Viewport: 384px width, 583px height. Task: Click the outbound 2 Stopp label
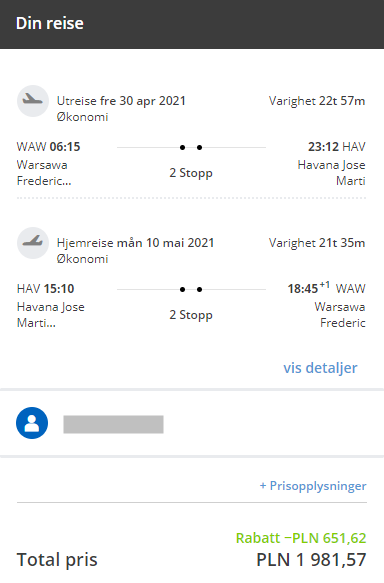point(191,173)
